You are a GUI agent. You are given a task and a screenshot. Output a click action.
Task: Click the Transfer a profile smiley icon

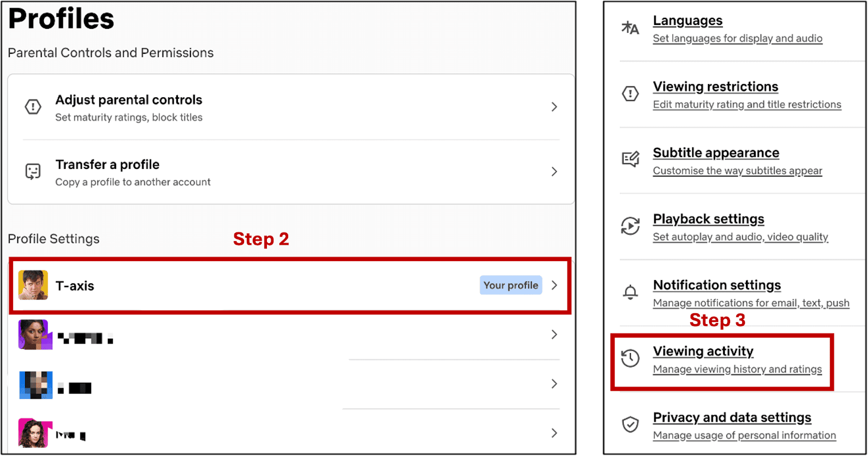33,172
